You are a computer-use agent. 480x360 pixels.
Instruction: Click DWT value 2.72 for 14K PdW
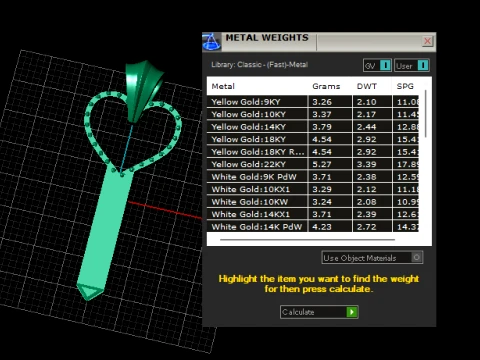(x=366, y=227)
